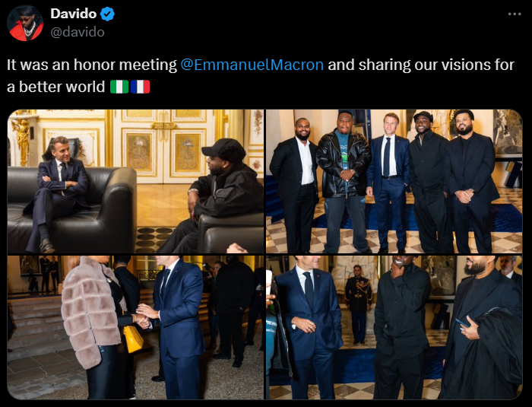This screenshot has height=407, width=532.
Task: Click the black cap in sofa photo
Action: tap(223, 149)
